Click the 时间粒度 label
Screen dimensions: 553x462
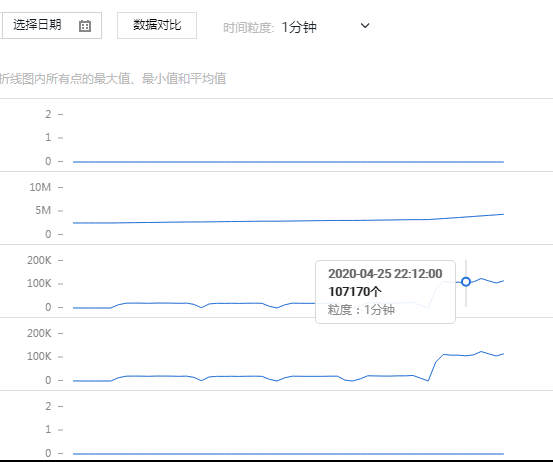pos(248,28)
